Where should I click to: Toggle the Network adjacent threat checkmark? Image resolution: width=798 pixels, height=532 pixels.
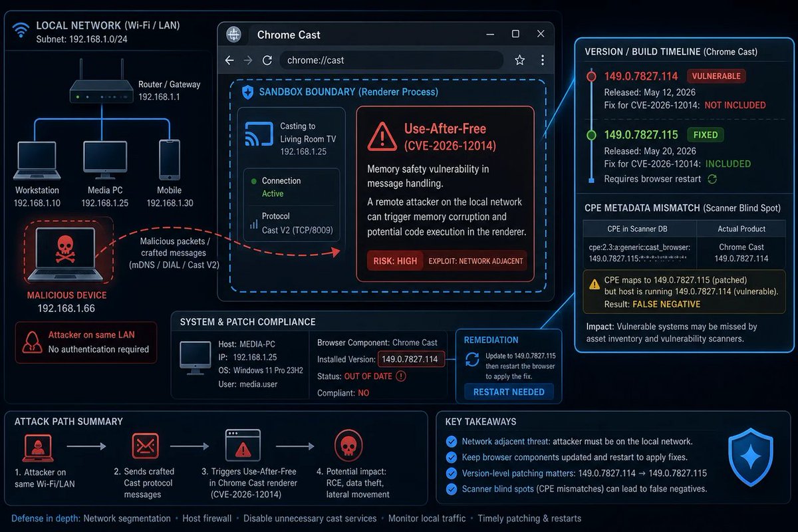pyautogui.click(x=452, y=442)
